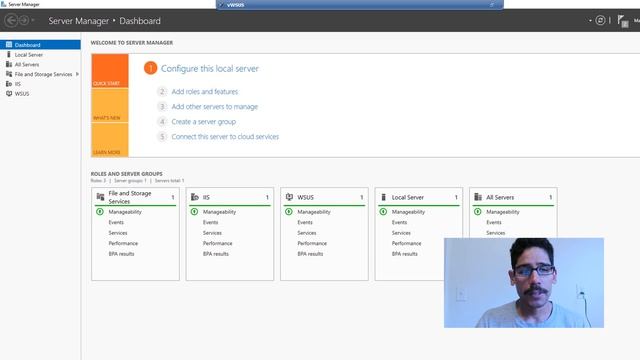This screenshot has width=640, height=360.
Task: Click Manageability status icon in IIS tile
Action: (194, 211)
